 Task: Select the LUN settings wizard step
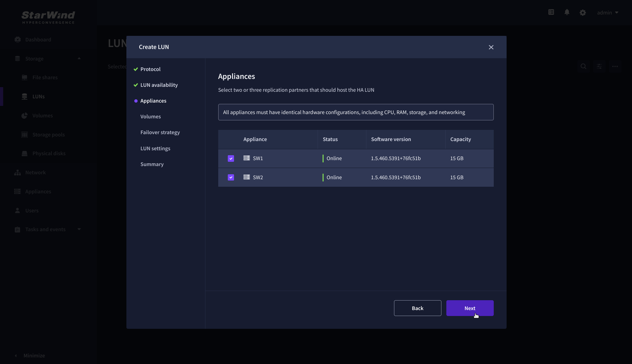[x=155, y=148]
